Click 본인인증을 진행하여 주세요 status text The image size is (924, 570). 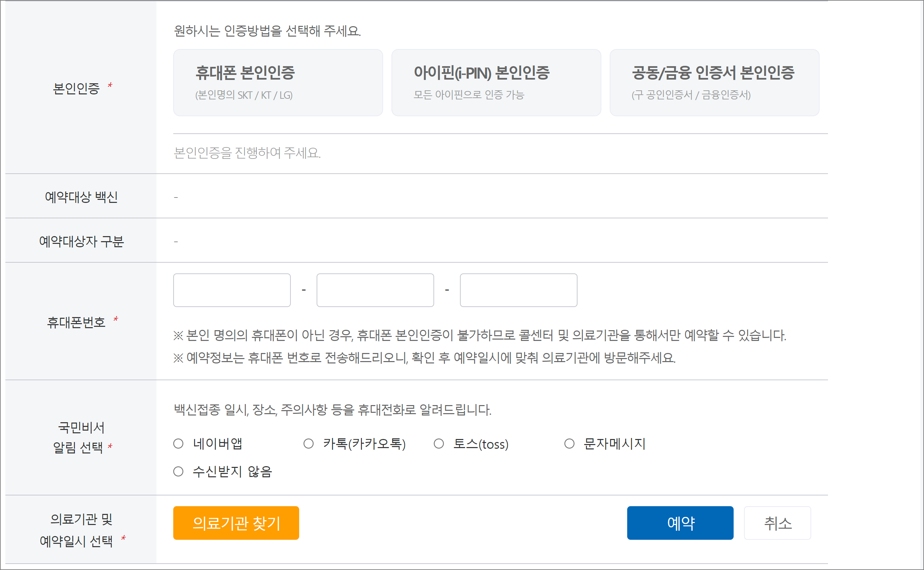pos(247,153)
